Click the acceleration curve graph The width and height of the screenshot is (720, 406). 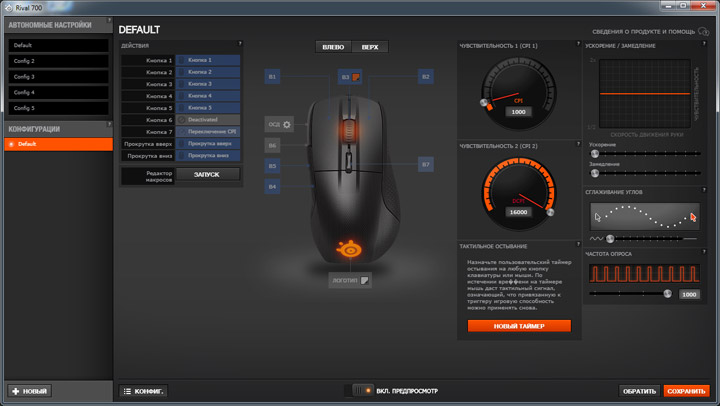pos(645,94)
